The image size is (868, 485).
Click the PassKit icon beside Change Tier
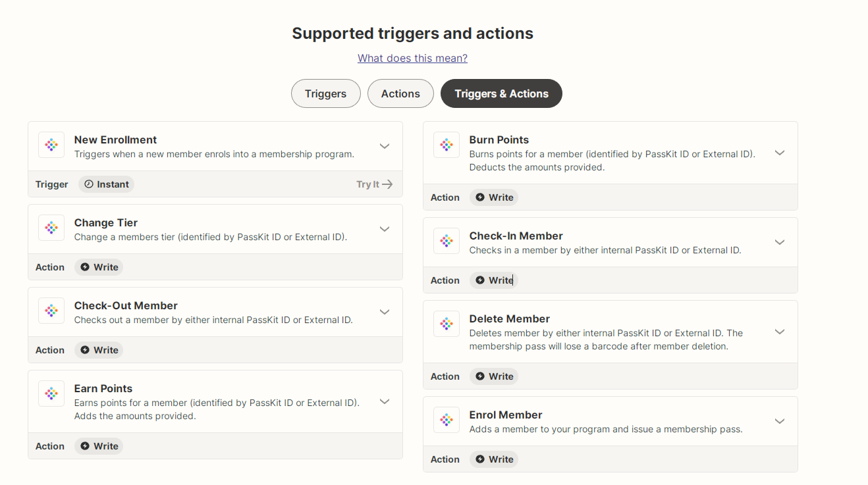(x=51, y=228)
